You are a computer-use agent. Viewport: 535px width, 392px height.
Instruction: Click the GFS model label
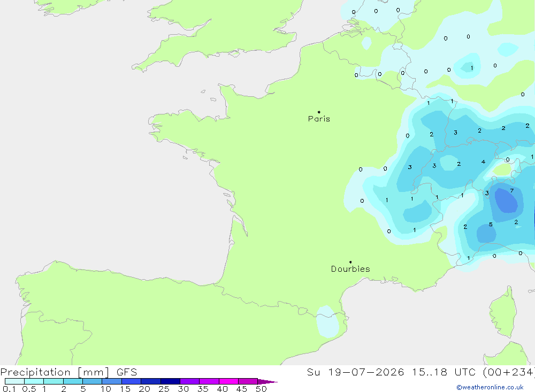click(x=127, y=372)
